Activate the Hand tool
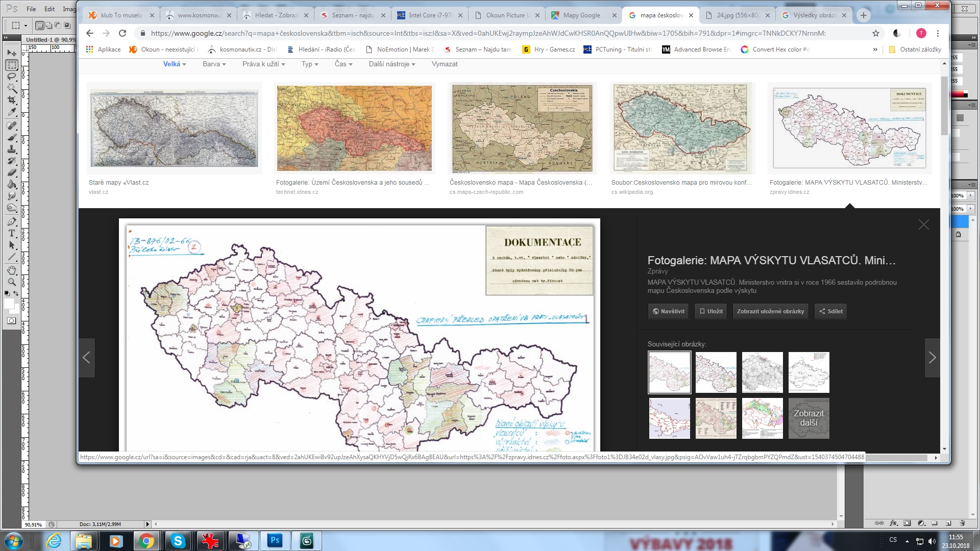The width and height of the screenshot is (980, 551). pos(12,270)
